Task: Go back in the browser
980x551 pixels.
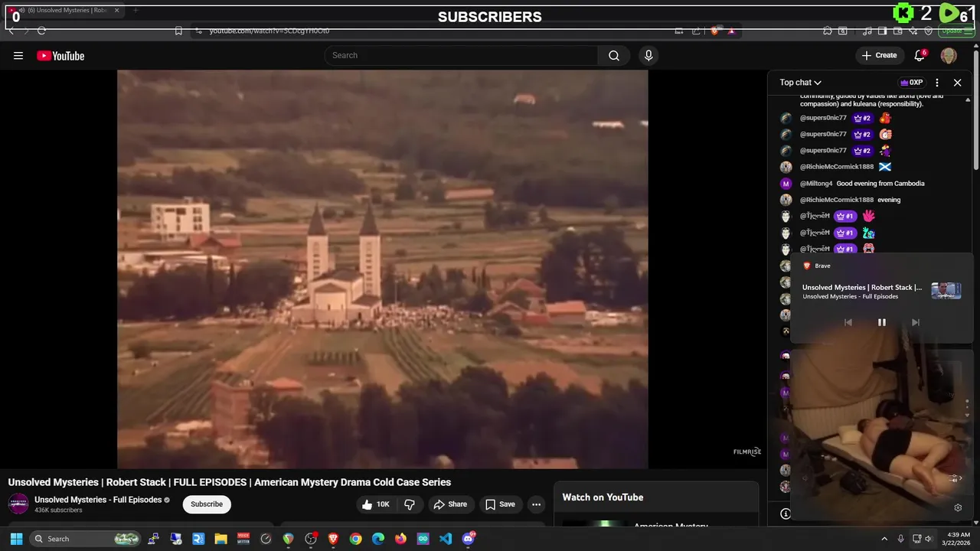Action: pos(11,31)
